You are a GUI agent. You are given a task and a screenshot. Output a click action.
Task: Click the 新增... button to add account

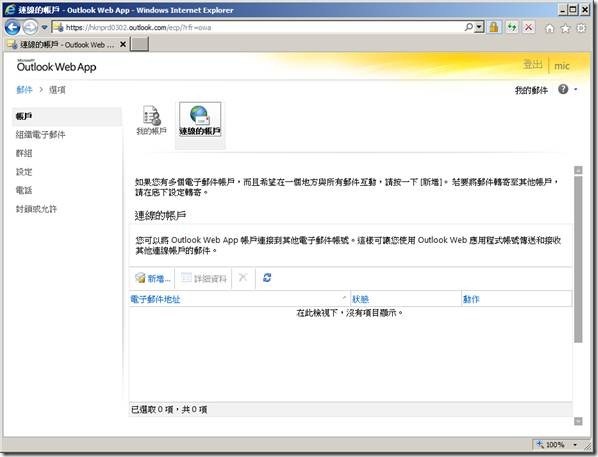pyautogui.click(x=153, y=278)
